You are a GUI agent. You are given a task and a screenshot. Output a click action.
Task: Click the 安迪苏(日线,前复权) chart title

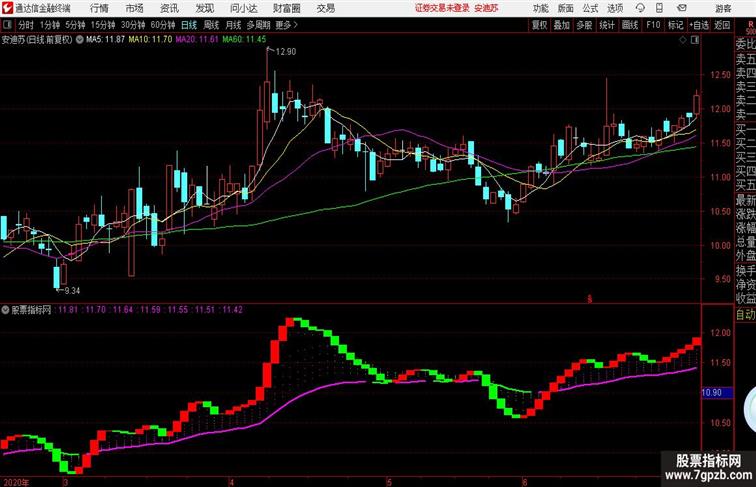(37, 40)
